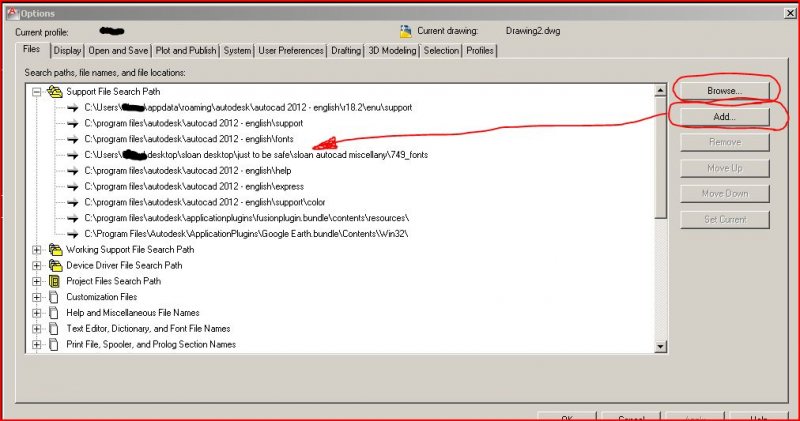Expand the Working Support File Search Path node
Viewport: 800px width, 421px height.
[36, 250]
